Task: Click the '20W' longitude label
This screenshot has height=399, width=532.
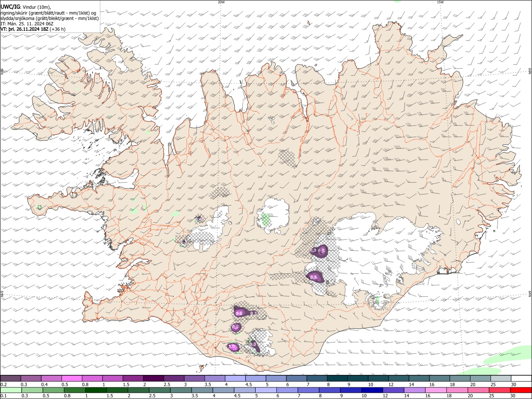Action: point(221,2)
